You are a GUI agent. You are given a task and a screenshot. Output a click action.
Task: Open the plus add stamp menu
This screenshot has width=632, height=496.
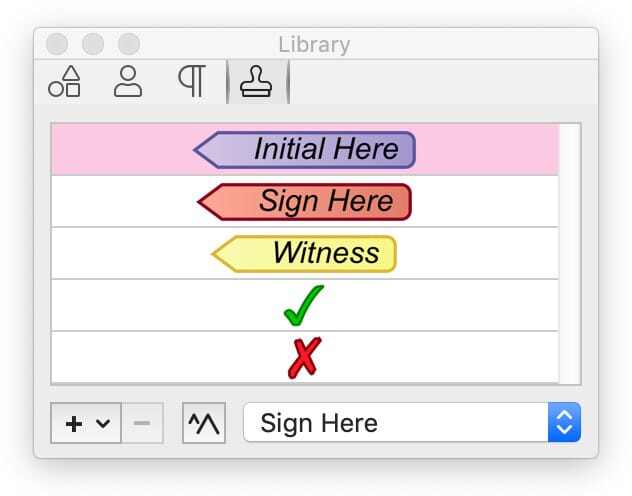click(x=86, y=423)
